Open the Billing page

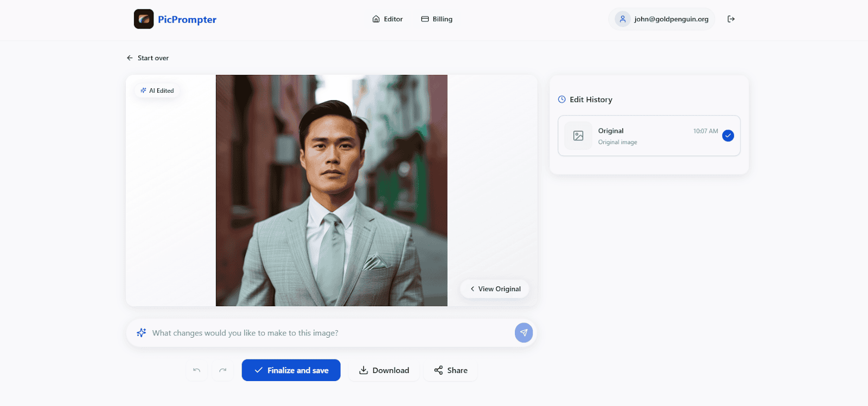click(437, 19)
